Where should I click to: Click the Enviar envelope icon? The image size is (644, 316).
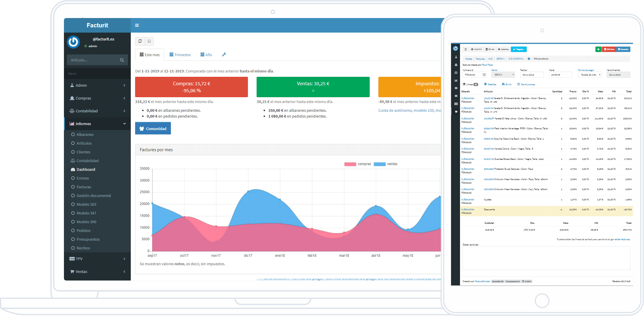click(x=487, y=49)
